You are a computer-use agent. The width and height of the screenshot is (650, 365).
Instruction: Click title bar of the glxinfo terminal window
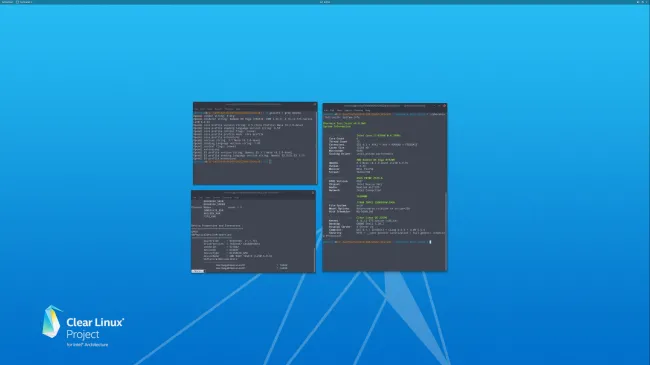click(254, 105)
